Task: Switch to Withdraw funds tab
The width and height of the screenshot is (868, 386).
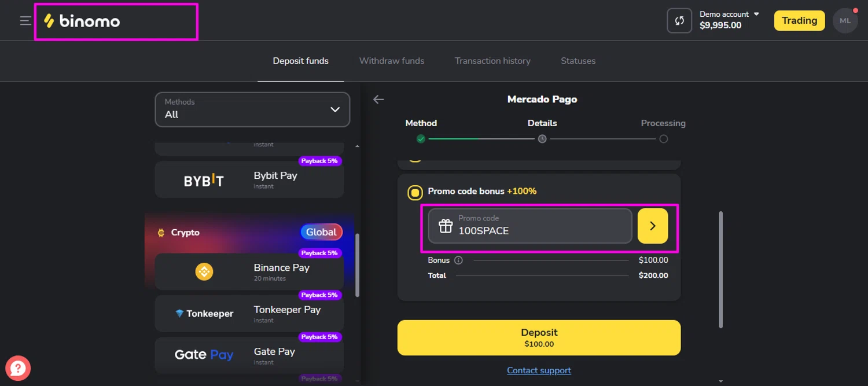Action: (x=392, y=61)
